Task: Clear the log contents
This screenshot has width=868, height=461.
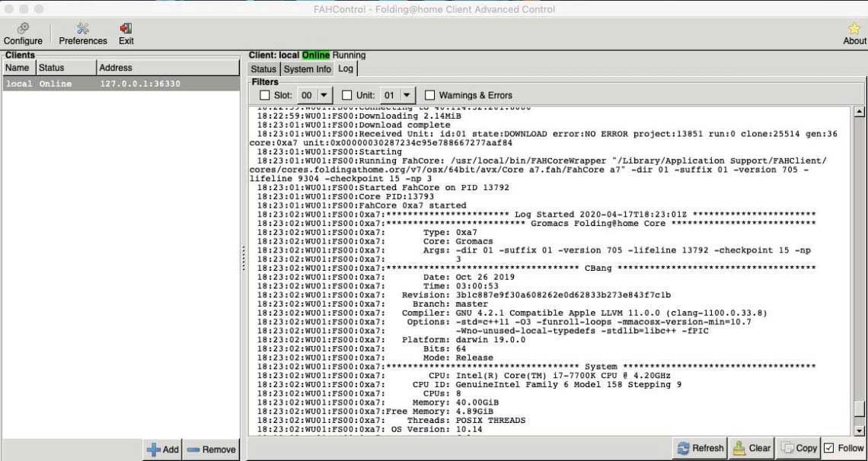Action: pos(752,448)
